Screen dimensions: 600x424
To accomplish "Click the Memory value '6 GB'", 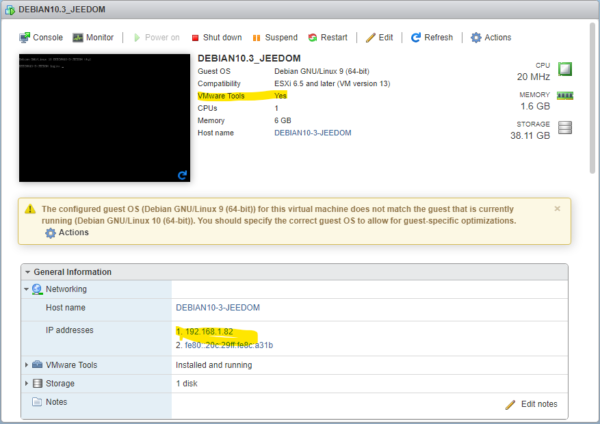I will (x=283, y=121).
